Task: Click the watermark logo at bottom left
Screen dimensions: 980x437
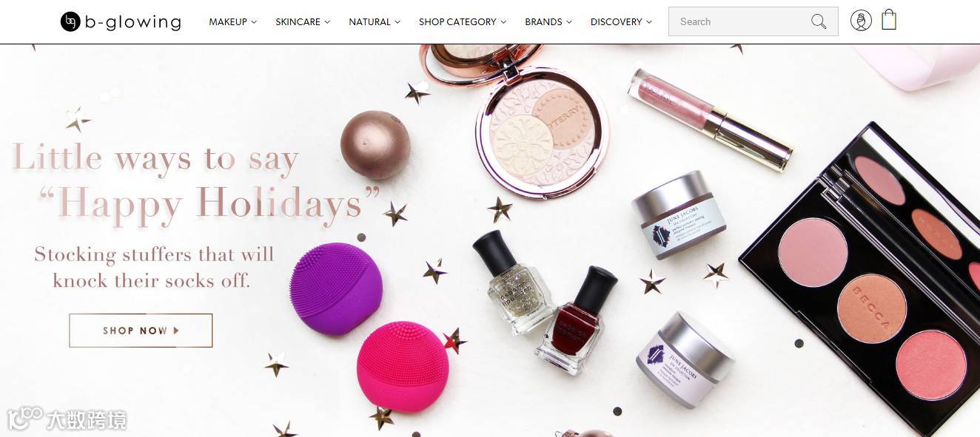Action: point(68,420)
